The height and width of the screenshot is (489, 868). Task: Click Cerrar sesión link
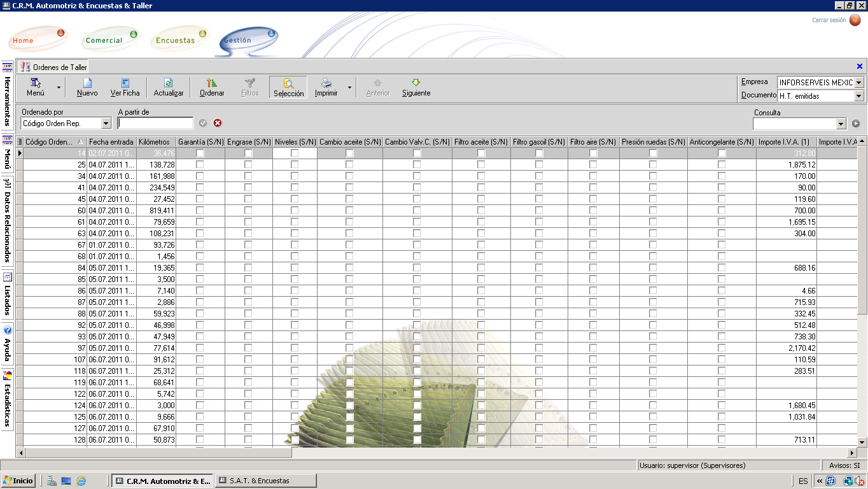pyautogui.click(x=829, y=20)
